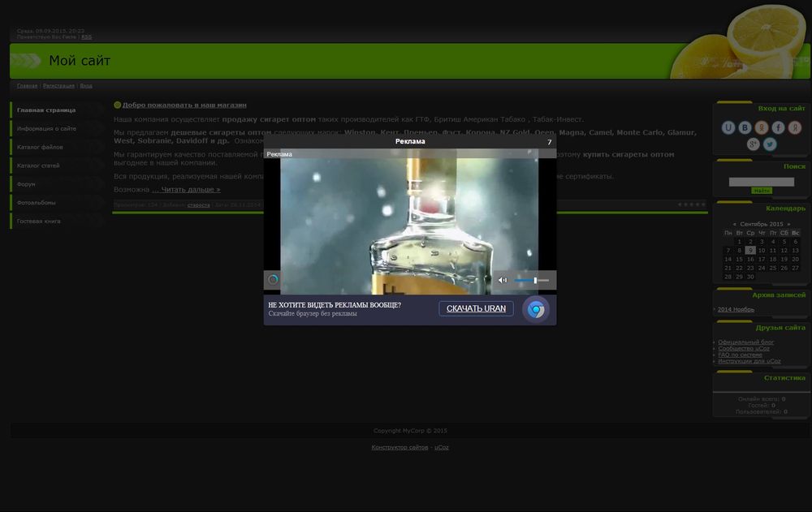The image size is (812, 512).
Task: Log in with the Yandex icon
Action: coord(794,127)
